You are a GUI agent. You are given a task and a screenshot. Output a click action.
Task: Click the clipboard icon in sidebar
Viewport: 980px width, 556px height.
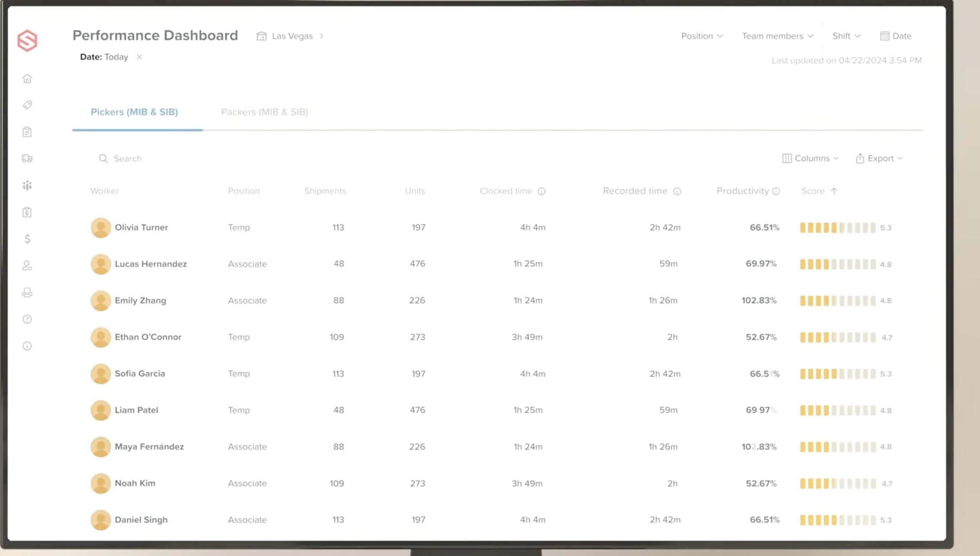click(x=27, y=132)
